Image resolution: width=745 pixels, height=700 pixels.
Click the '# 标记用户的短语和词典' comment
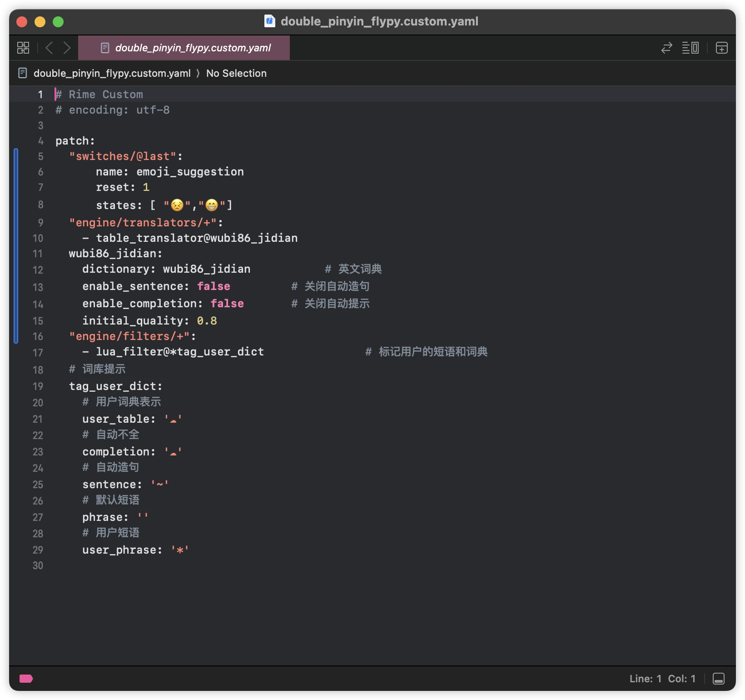tap(427, 352)
